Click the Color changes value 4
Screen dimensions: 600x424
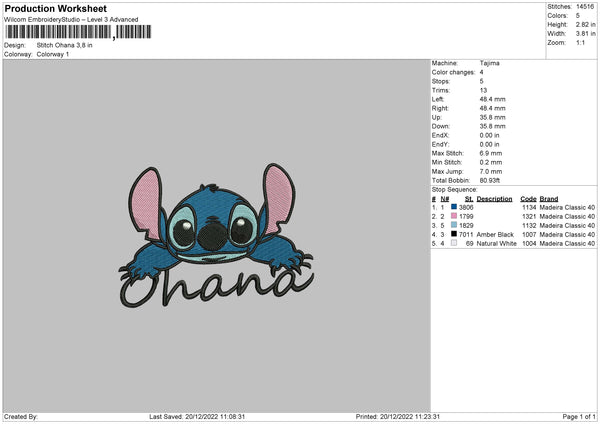click(481, 72)
